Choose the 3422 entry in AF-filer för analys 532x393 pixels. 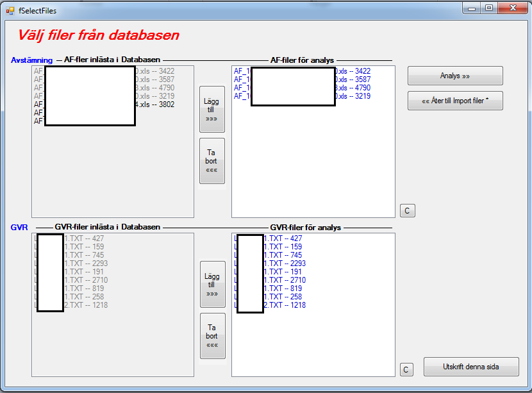tap(353, 71)
